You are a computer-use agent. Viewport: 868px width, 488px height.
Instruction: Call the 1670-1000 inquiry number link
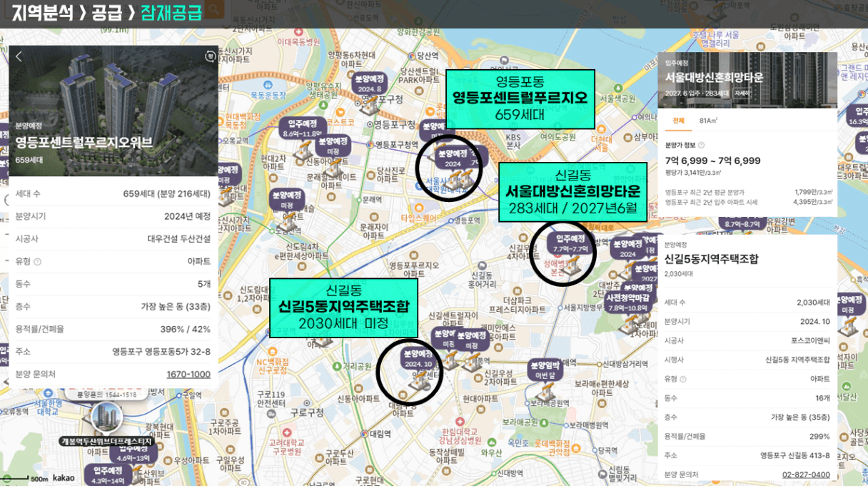pos(188,375)
